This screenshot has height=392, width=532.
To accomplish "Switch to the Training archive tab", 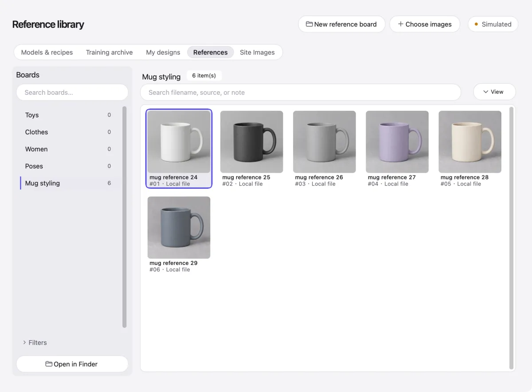I will point(109,52).
